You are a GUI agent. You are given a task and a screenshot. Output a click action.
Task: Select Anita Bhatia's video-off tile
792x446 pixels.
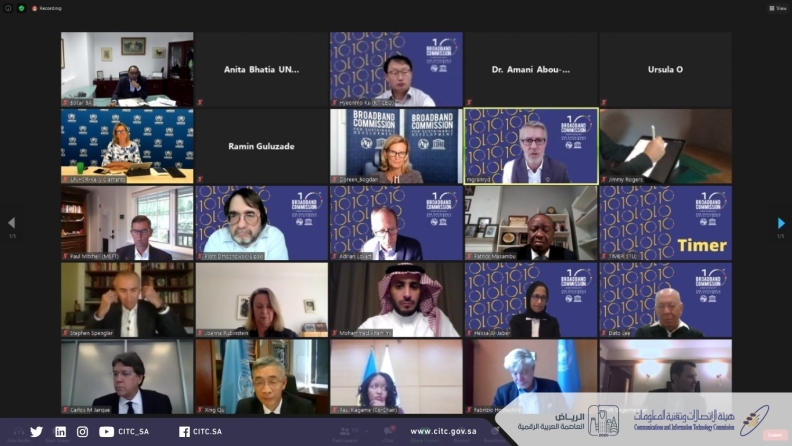(262, 69)
